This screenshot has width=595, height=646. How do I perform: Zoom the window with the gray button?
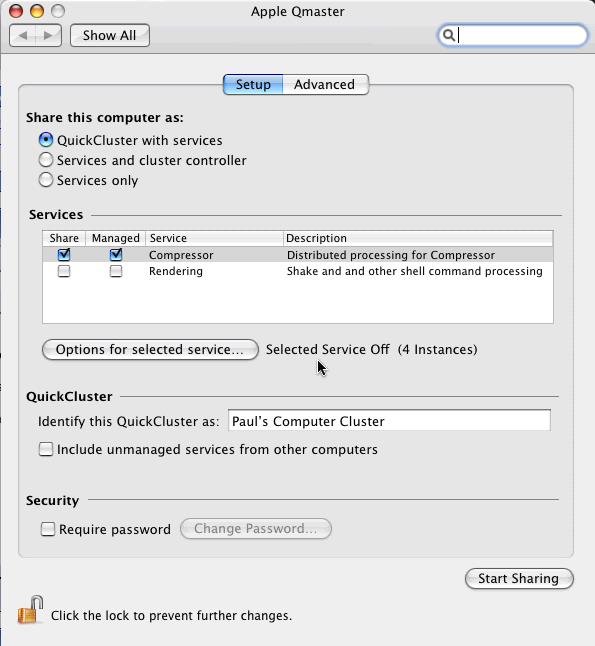click(x=58, y=11)
